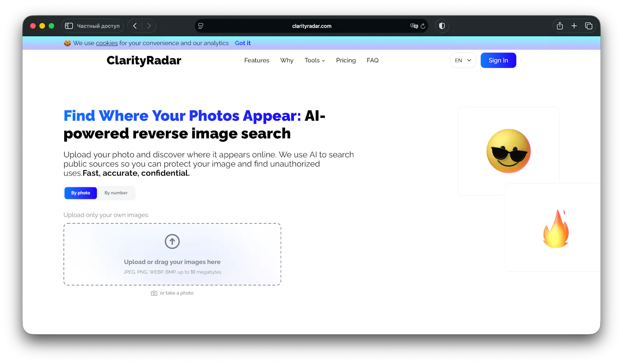Click the fire emoji card
Screen dimensions: 623x364
click(553, 228)
